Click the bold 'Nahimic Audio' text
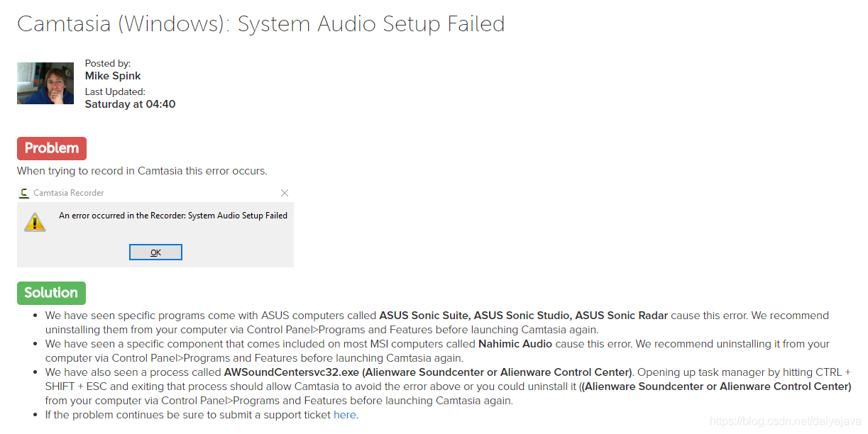This screenshot has height=434, width=868. (515, 344)
